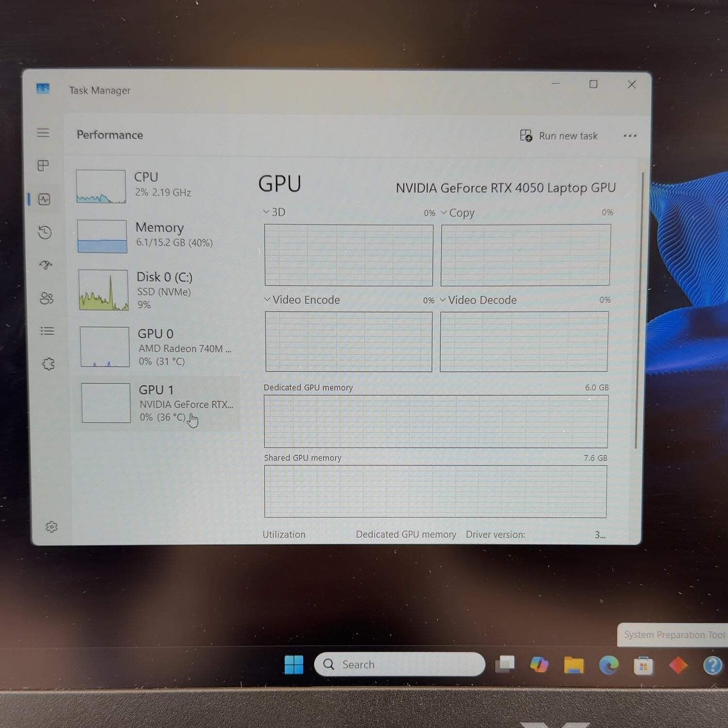728x728 pixels.
Task: Select the Memory performance entry
Action: (156, 236)
